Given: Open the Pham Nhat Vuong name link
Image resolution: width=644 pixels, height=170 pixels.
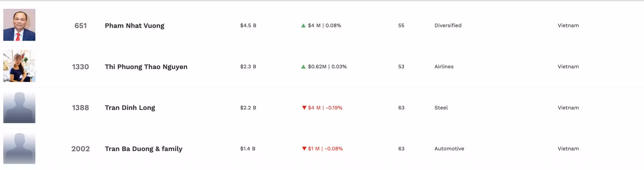Looking at the screenshot, I should 134,25.
